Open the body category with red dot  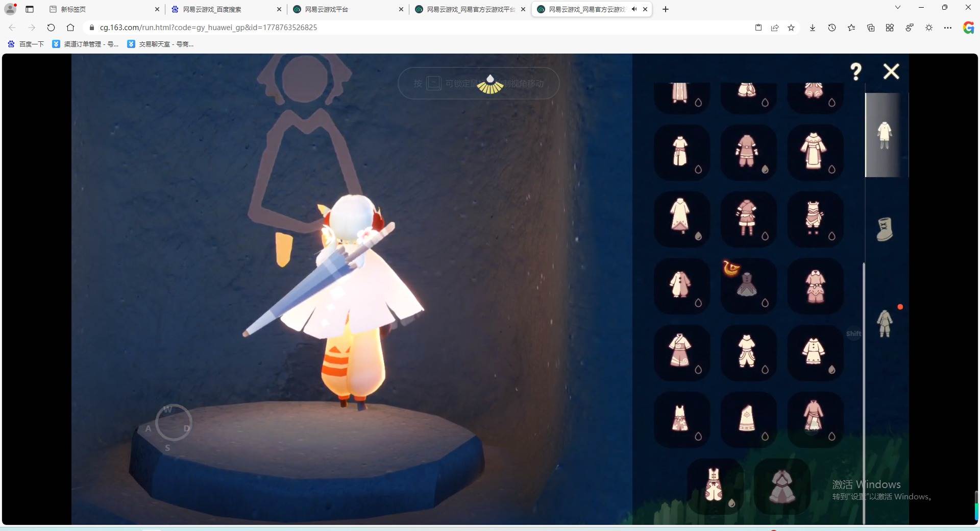tap(885, 323)
